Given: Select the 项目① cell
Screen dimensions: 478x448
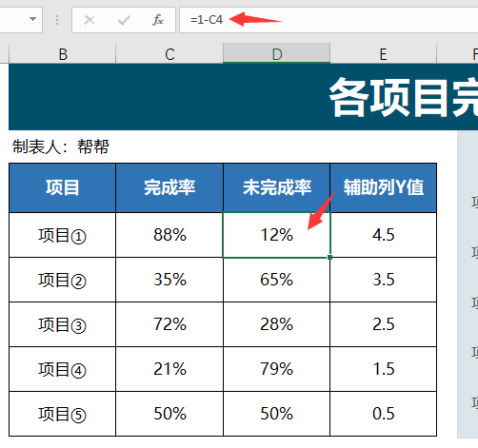Looking at the screenshot, I should tap(63, 235).
